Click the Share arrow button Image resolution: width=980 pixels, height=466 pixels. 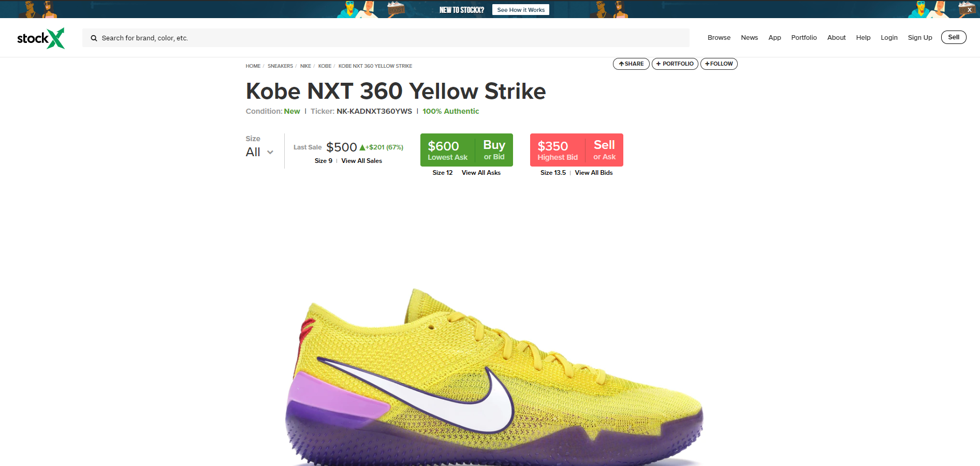(631, 64)
